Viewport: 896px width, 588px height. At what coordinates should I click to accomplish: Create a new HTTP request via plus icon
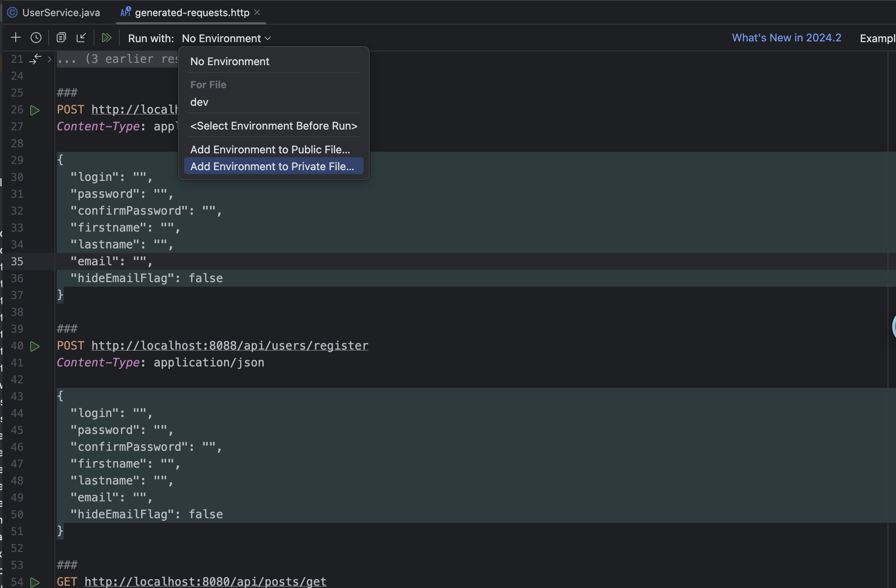click(16, 37)
